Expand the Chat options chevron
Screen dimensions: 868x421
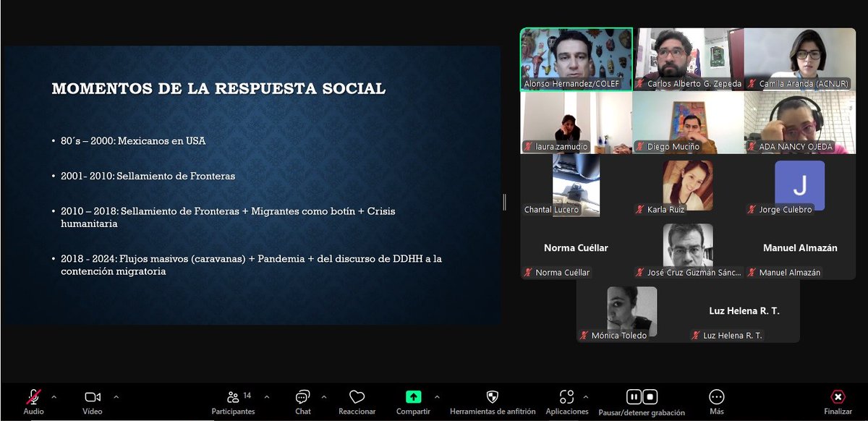[x=323, y=396]
